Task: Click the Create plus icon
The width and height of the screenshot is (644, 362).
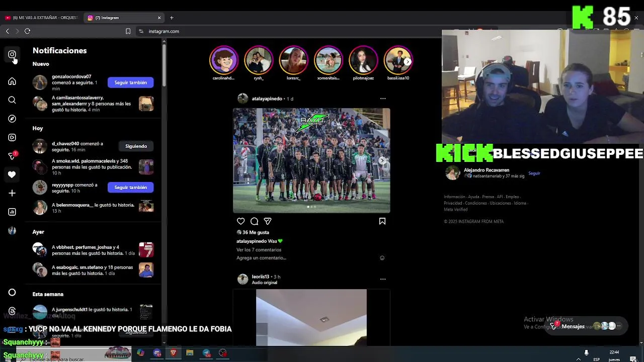Action: tap(12, 193)
